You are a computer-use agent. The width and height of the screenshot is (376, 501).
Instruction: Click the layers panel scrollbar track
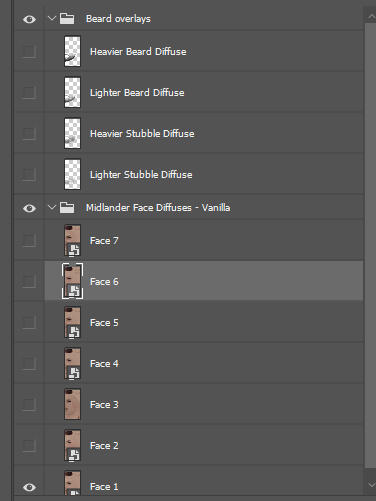pyautogui.click(x=371, y=245)
